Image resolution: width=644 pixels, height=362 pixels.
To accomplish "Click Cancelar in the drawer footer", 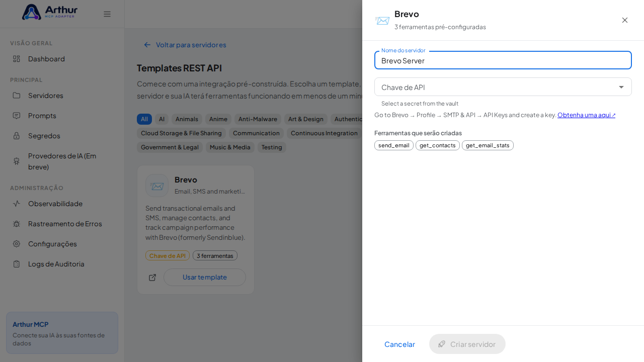I will coord(399,344).
